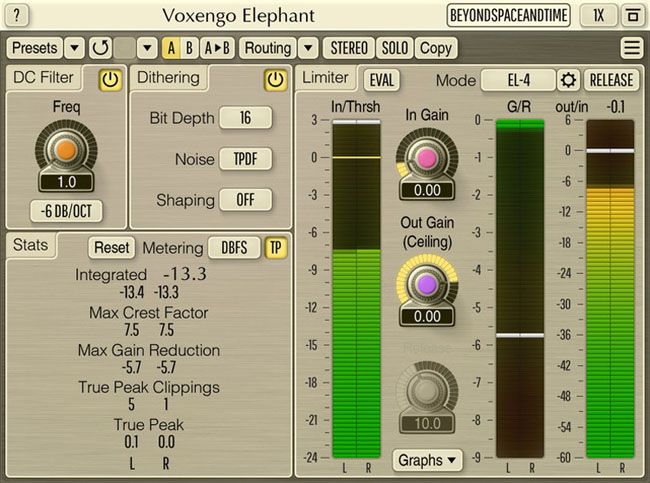This screenshot has width=650, height=483.
Task: Open the limiter mode settings gear
Action: point(568,80)
